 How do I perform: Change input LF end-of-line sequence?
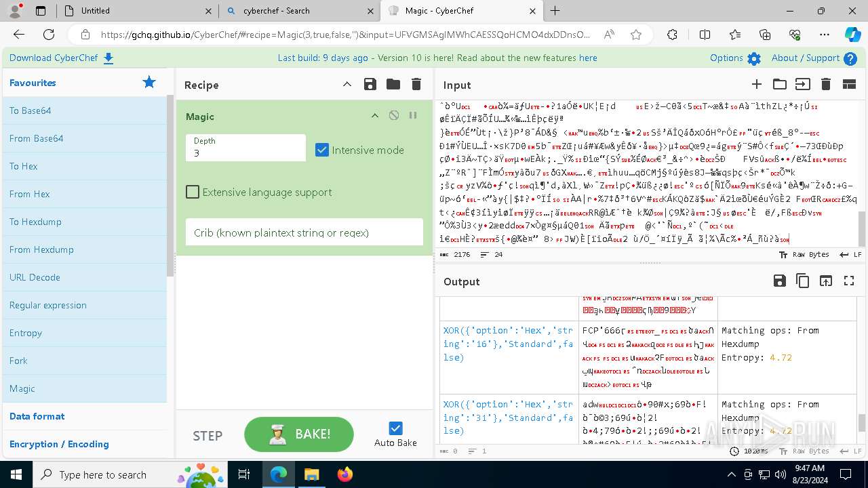coord(850,255)
